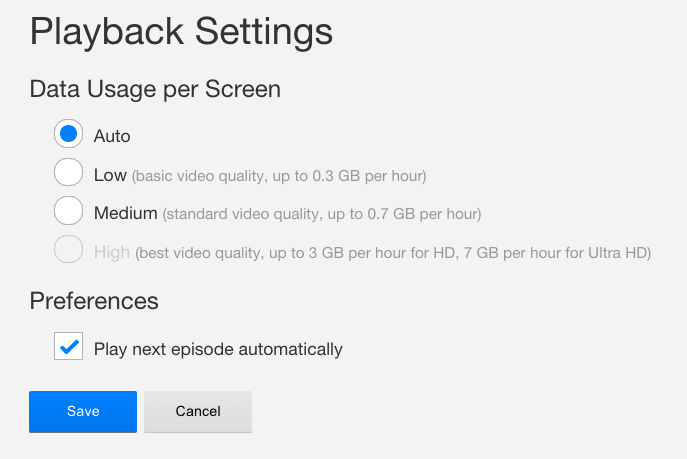Click the 'Data Usage per Screen' heading
The height and width of the screenshot is (459, 687).
(x=155, y=89)
